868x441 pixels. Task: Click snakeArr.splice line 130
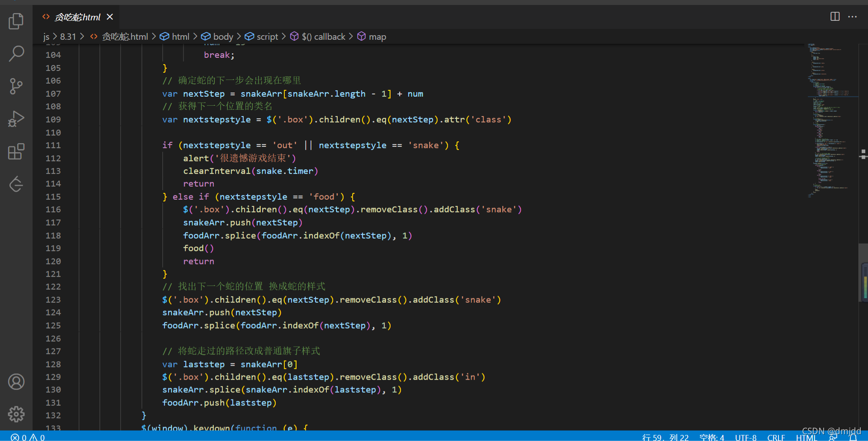282,389
